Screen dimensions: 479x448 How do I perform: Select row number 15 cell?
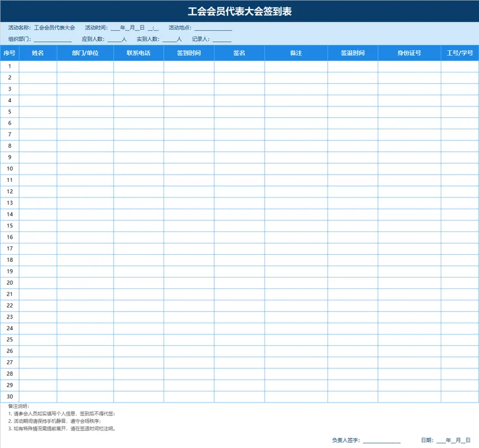pyautogui.click(x=10, y=226)
